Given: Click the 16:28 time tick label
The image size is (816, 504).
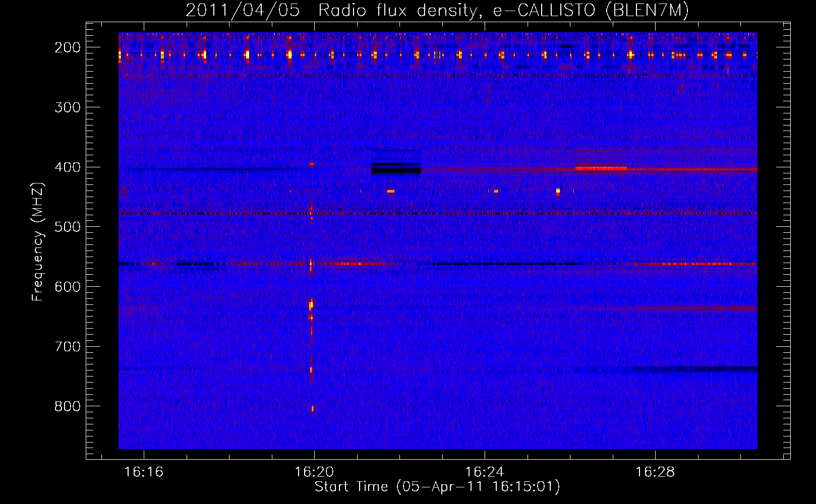Looking at the screenshot, I should [x=655, y=472].
